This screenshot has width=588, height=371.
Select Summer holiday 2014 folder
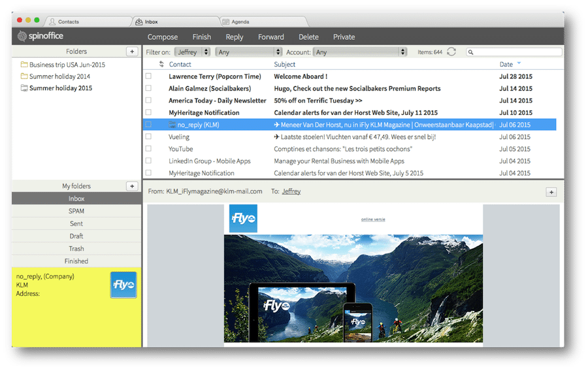point(59,76)
